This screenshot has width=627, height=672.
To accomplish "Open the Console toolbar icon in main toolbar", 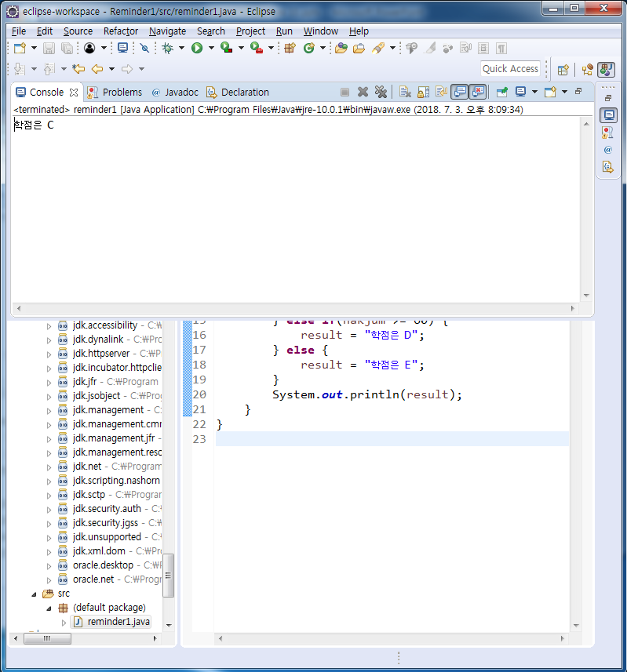I will pos(122,48).
